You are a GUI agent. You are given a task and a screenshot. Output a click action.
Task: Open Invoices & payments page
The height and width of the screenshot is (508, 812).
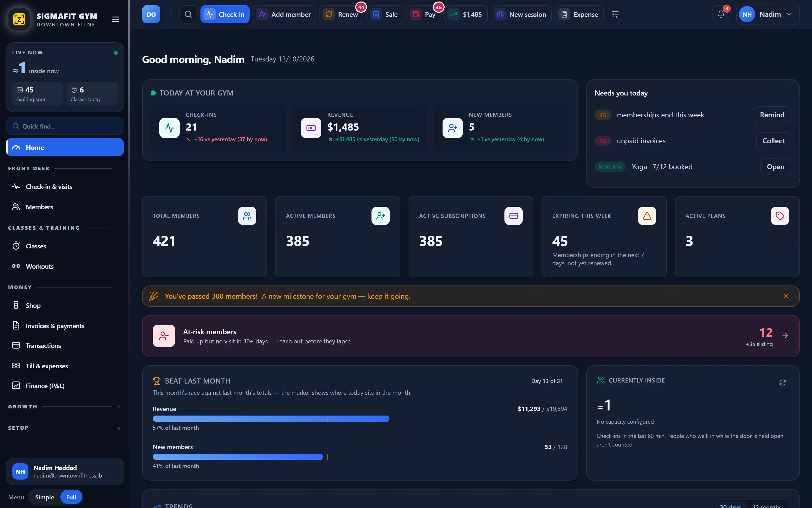click(65, 326)
